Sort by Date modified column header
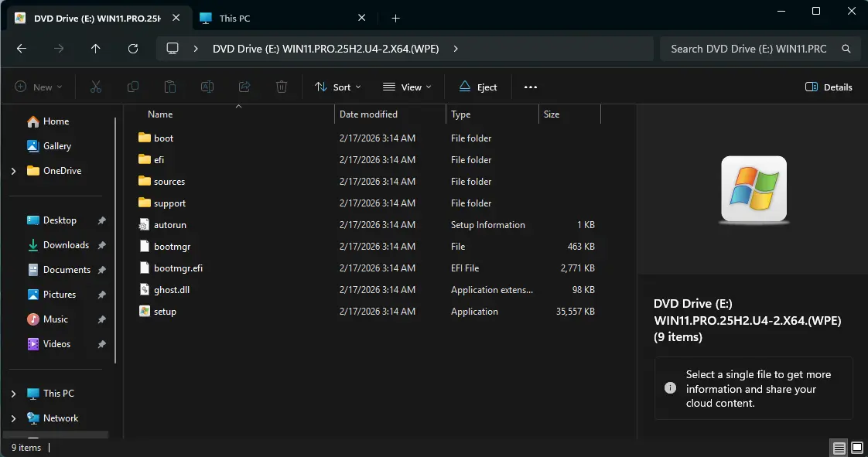Screen dimensions: 868x457 [x=368, y=114]
